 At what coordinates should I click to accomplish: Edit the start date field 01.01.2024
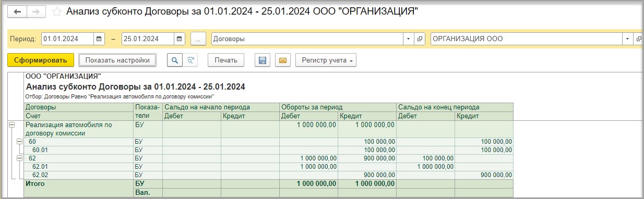click(x=67, y=39)
